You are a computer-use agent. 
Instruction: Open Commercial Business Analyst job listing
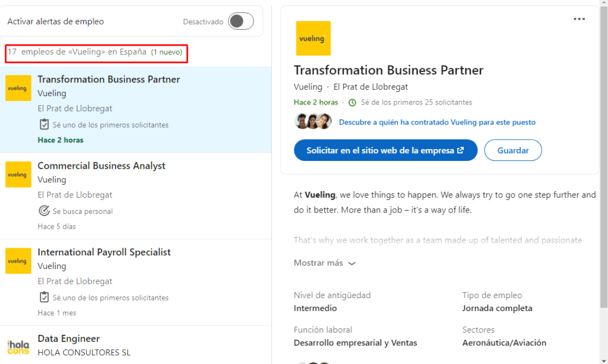click(x=101, y=166)
